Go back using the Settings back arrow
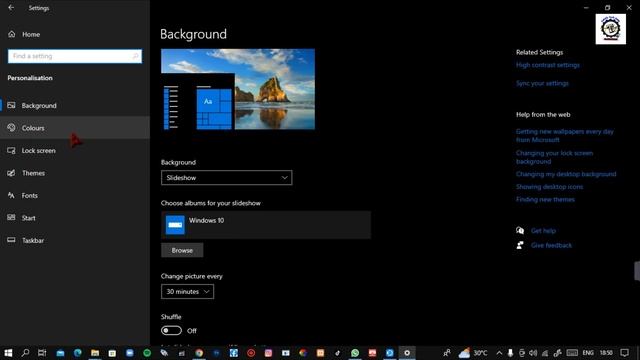The image size is (640, 360). 11,8
